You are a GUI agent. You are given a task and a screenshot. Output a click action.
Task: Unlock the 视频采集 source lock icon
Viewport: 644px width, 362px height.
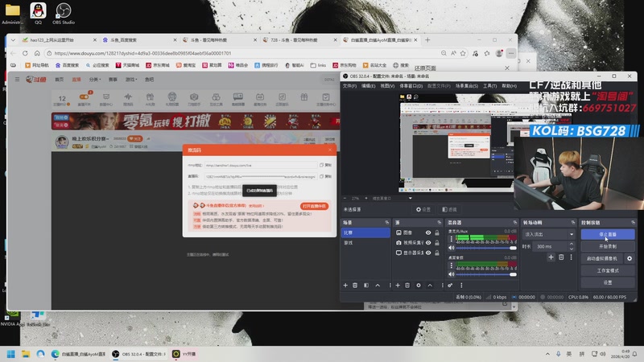click(437, 243)
